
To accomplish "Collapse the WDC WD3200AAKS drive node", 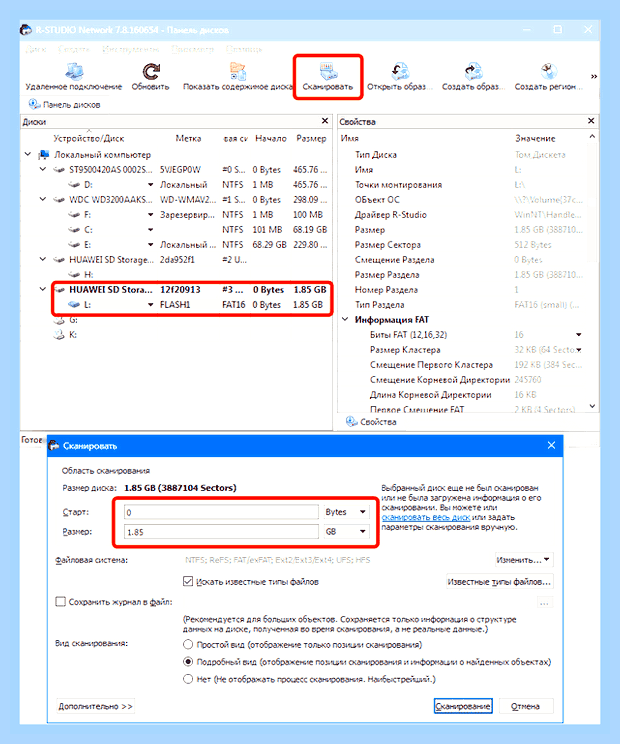I will 43,199.
